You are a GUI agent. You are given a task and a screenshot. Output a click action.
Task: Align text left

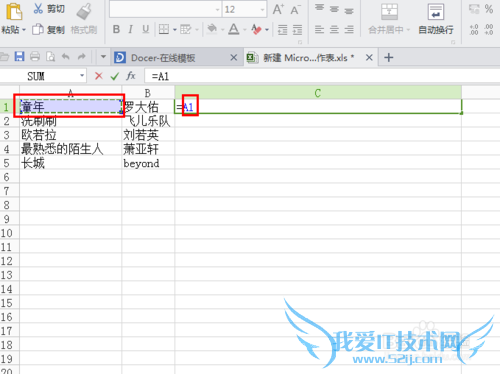pyautogui.click(x=319, y=30)
